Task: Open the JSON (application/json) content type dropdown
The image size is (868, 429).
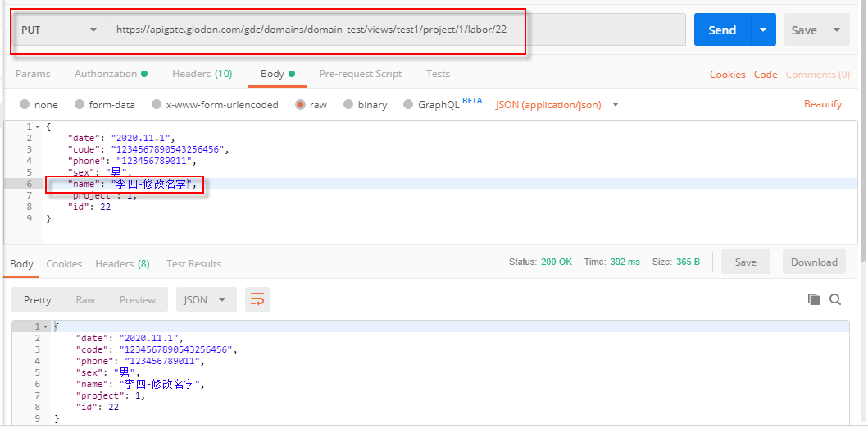Action: (x=557, y=105)
